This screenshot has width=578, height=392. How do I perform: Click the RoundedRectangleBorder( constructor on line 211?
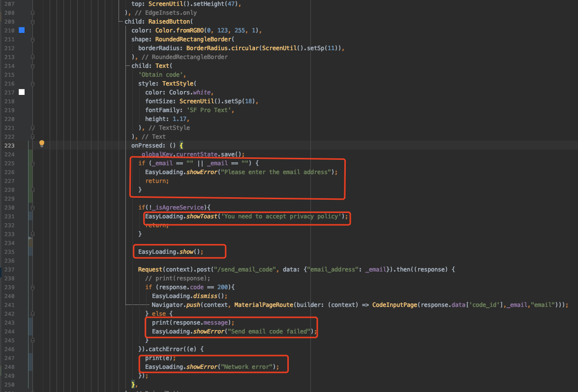(x=195, y=39)
